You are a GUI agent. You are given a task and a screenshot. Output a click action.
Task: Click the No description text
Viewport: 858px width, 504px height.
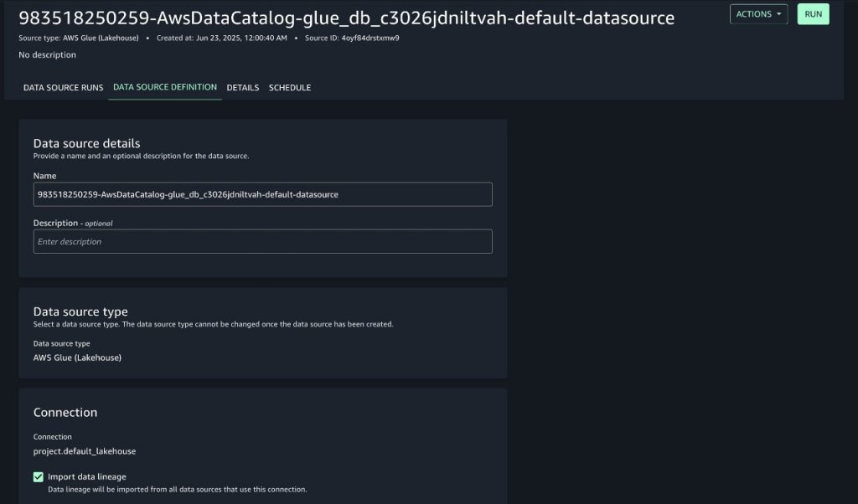click(x=48, y=54)
